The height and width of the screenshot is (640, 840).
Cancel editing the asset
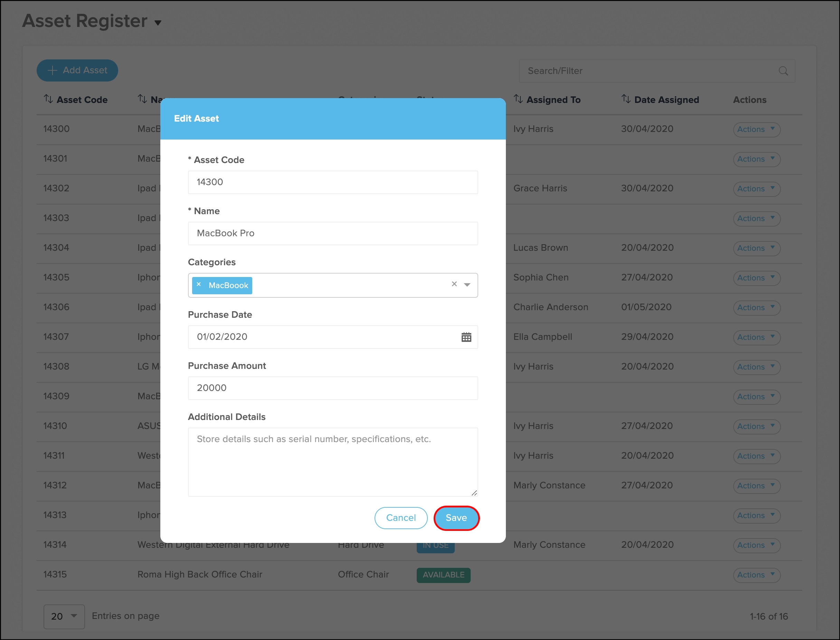point(400,518)
